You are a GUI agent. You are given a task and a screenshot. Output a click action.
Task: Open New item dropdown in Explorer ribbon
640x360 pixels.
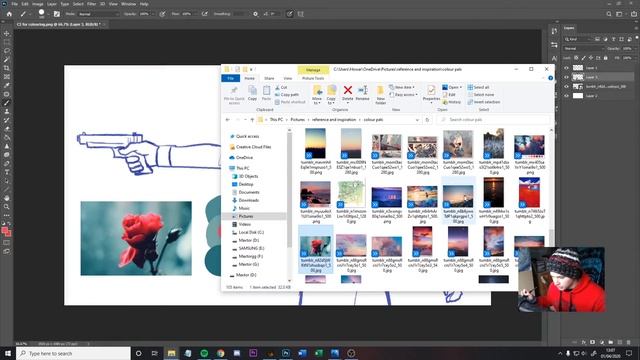pos(402,87)
